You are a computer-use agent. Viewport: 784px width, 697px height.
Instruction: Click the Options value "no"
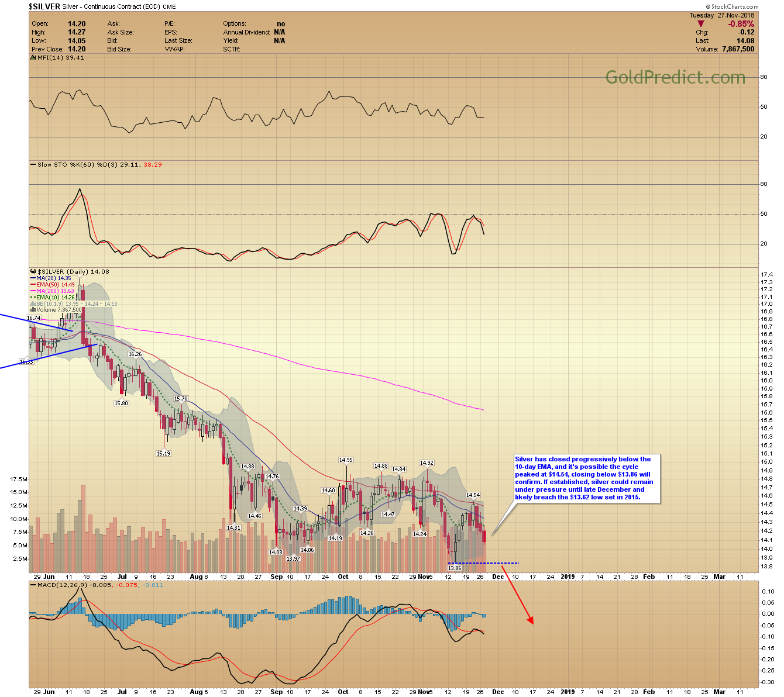click(x=281, y=24)
